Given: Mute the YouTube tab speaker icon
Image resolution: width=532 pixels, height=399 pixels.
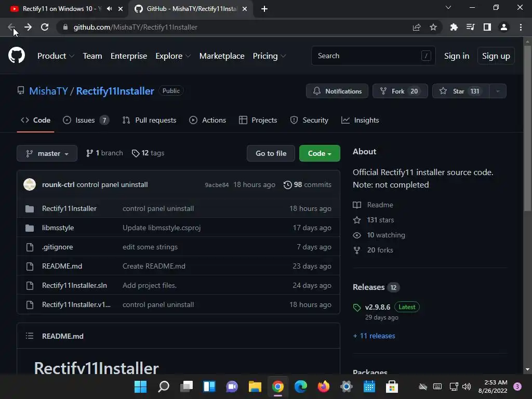Looking at the screenshot, I should (x=109, y=9).
